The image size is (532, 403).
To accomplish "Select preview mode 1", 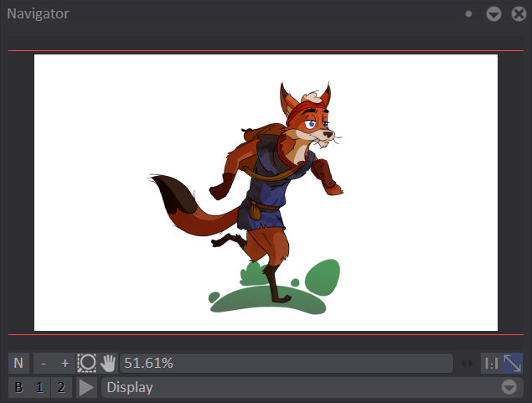I will click(x=39, y=387).
